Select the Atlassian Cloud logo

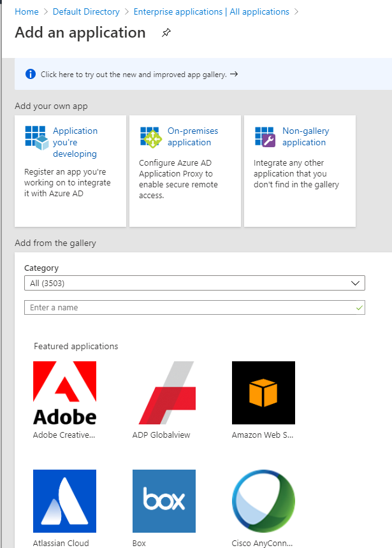pos(64,501)
